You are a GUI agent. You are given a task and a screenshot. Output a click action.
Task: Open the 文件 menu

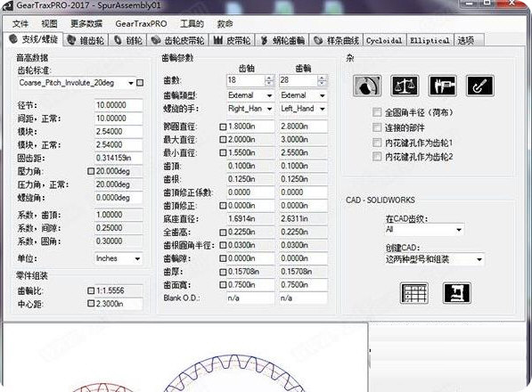[20, 24]
